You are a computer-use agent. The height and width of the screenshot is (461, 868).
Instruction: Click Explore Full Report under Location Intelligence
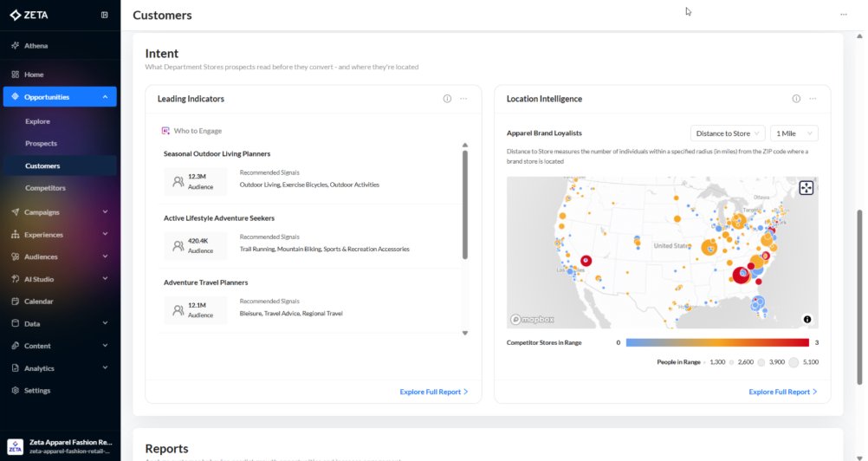(783, 392)
